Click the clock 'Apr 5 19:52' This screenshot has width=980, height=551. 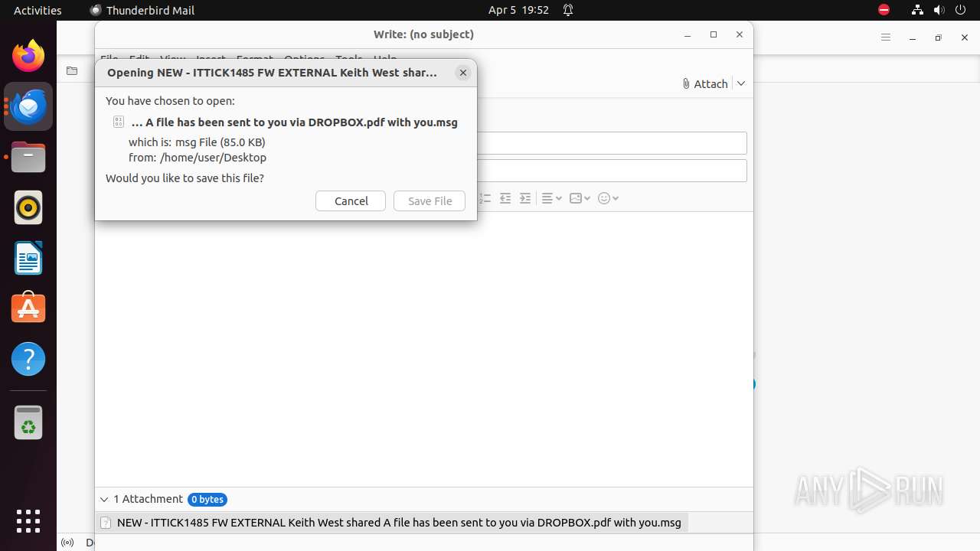[518, 10]
